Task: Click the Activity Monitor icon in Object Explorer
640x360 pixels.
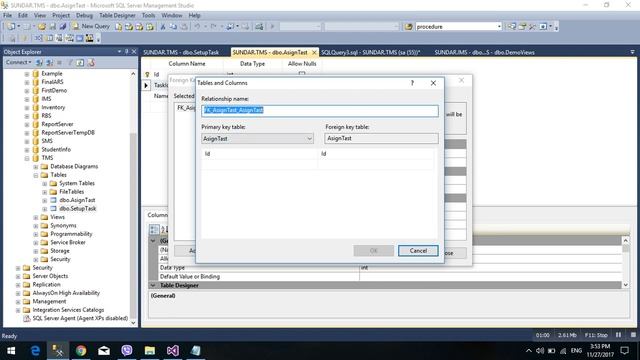Action: coord(91,62)
